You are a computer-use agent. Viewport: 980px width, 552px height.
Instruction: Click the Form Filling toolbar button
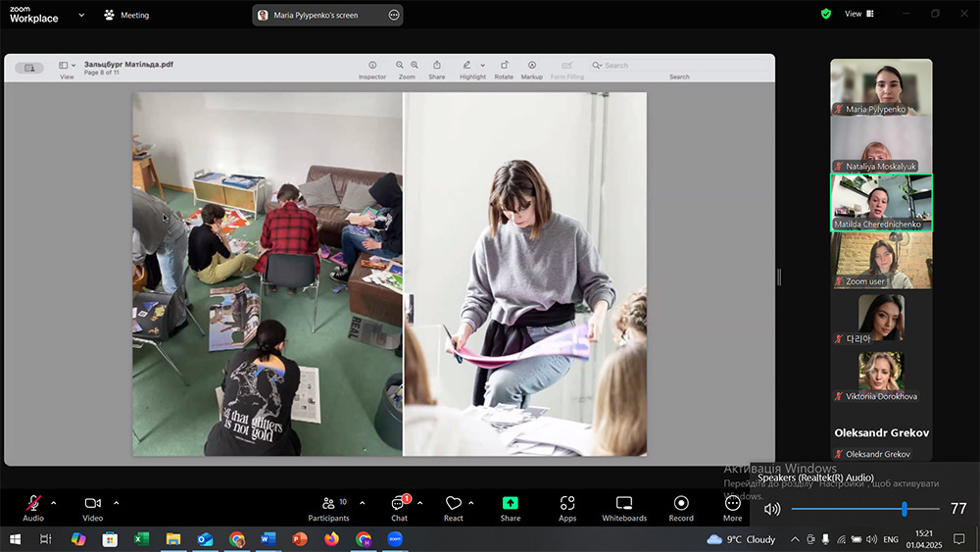click(x=566, y=70)
